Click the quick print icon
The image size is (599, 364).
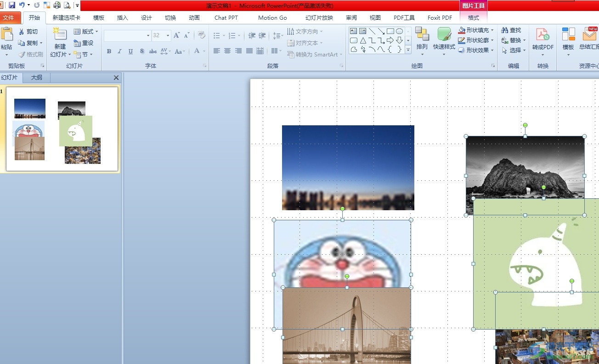[57, 5]
